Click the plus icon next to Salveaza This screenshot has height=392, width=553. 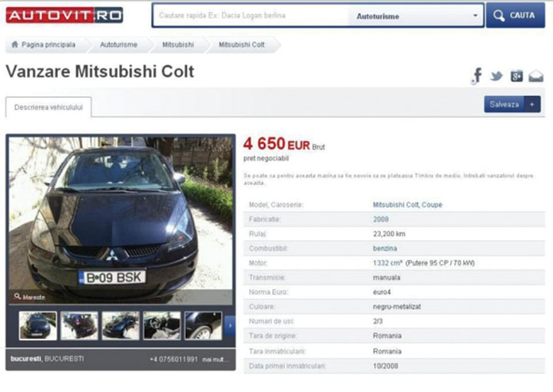point(532,104)
